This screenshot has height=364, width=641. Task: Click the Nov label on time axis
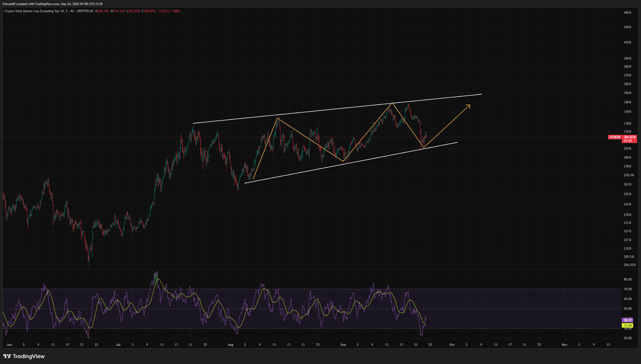click(565, 345)
